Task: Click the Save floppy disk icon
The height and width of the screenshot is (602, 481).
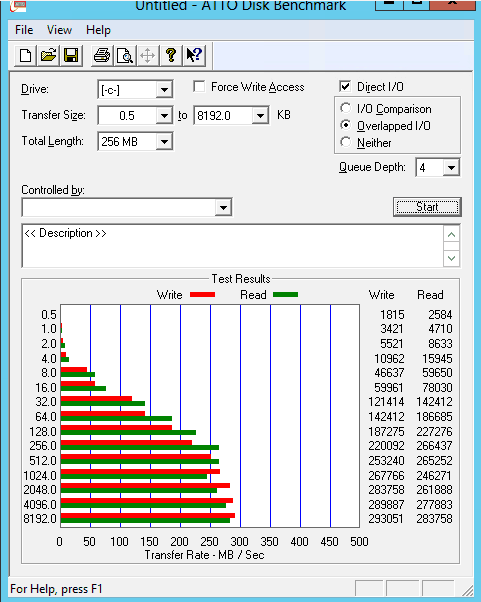Action: [x=71, y=56]
